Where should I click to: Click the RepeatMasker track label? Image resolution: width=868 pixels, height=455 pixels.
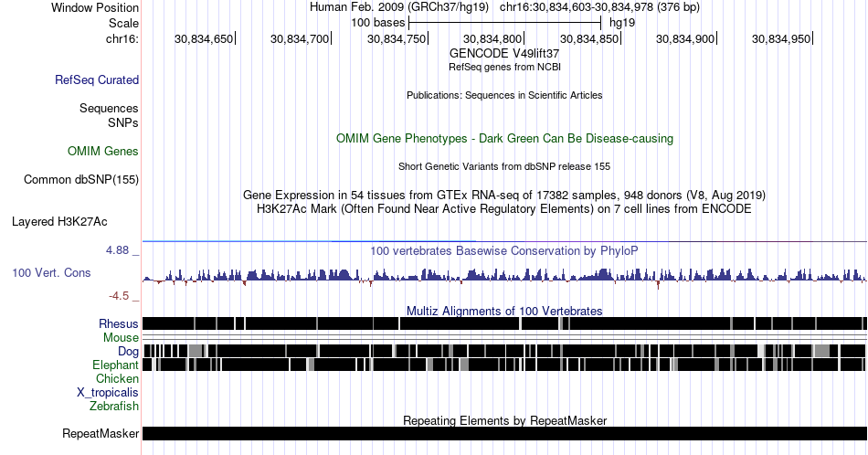(101, 433)
